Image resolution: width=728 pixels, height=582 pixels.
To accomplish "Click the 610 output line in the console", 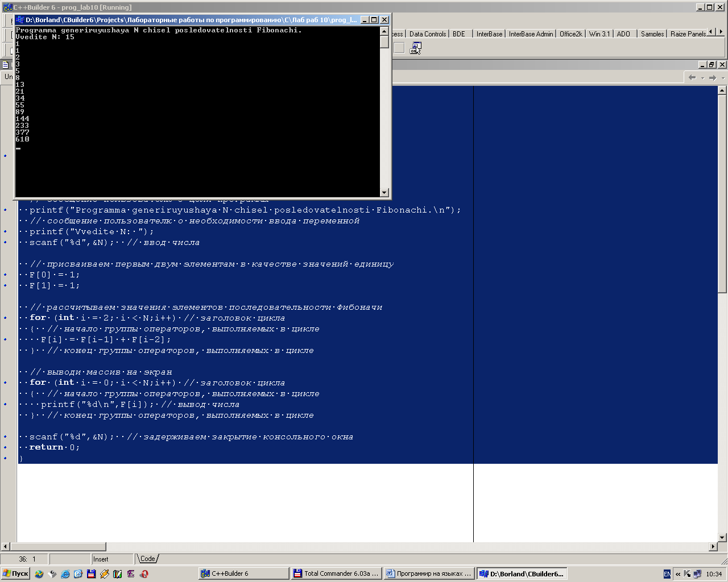I will click(22, 139).
